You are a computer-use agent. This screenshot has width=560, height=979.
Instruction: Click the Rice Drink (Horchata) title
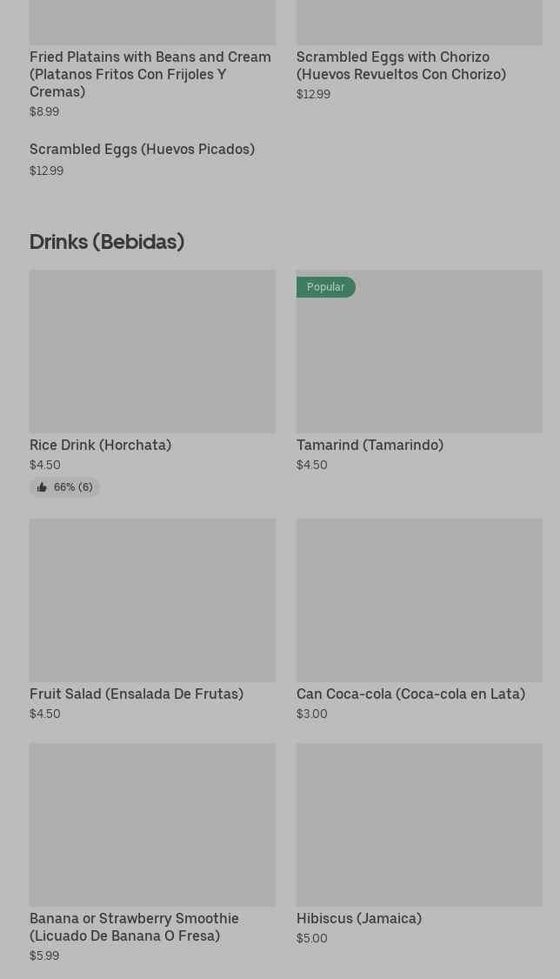100,445
